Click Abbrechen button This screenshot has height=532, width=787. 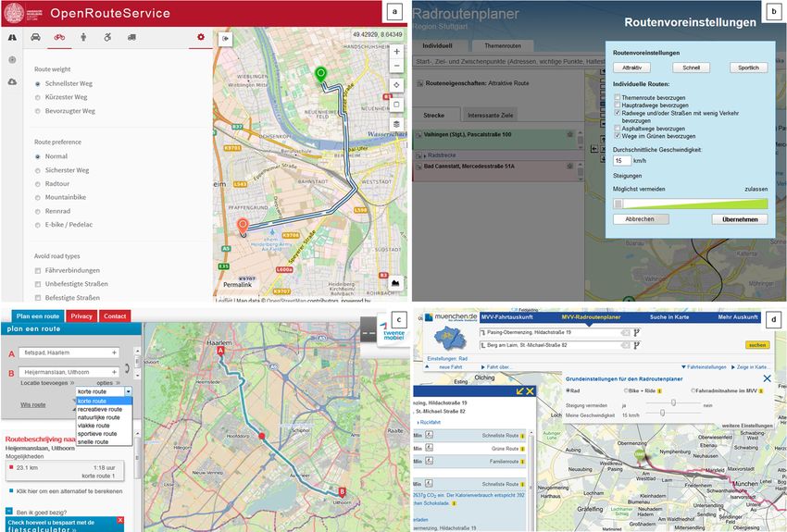[641, 219]
